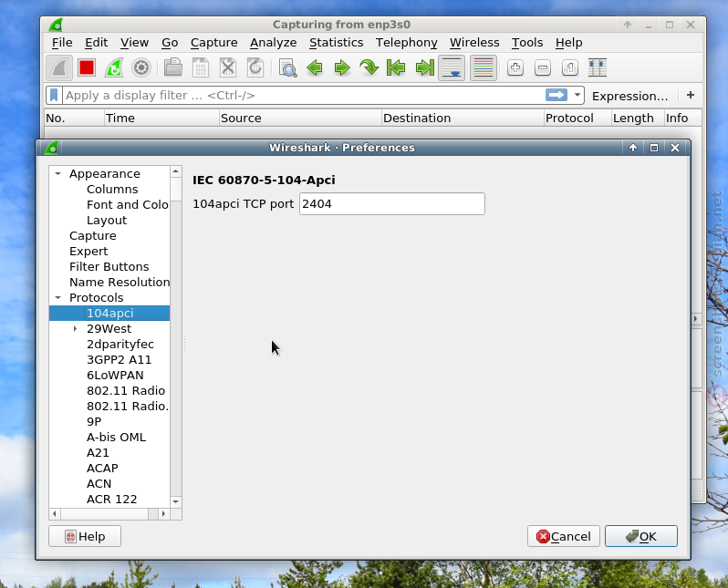Zoom in the packet text
Viewport: 728px width, 588px height.
point(515,67)
